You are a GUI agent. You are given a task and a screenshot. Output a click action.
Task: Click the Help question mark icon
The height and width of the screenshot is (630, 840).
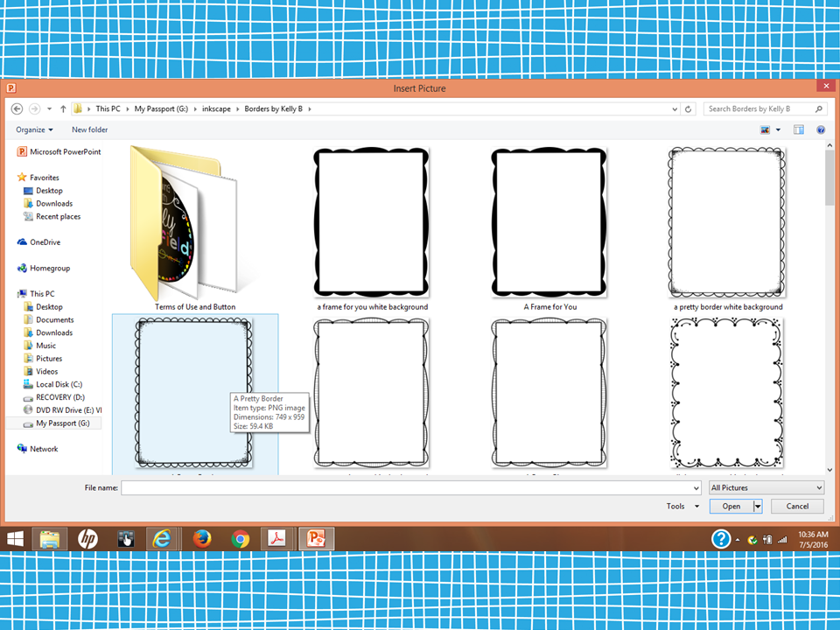coord(819,129)
